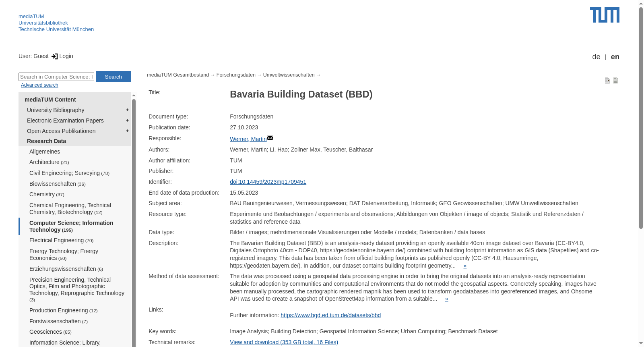Open the Erziehungswissenschaften (6) category
The height and width of the screenshot is (347, 644).
click(x=66, y=269)
